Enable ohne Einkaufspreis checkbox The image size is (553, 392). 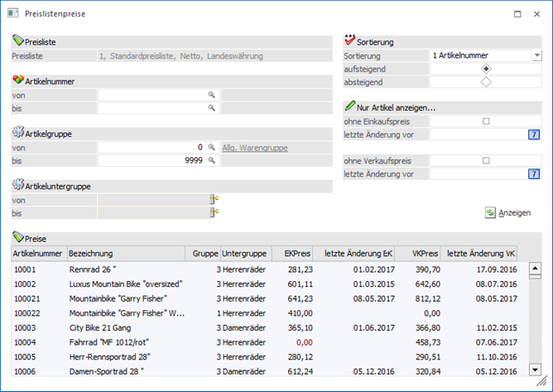coord(487,121)
